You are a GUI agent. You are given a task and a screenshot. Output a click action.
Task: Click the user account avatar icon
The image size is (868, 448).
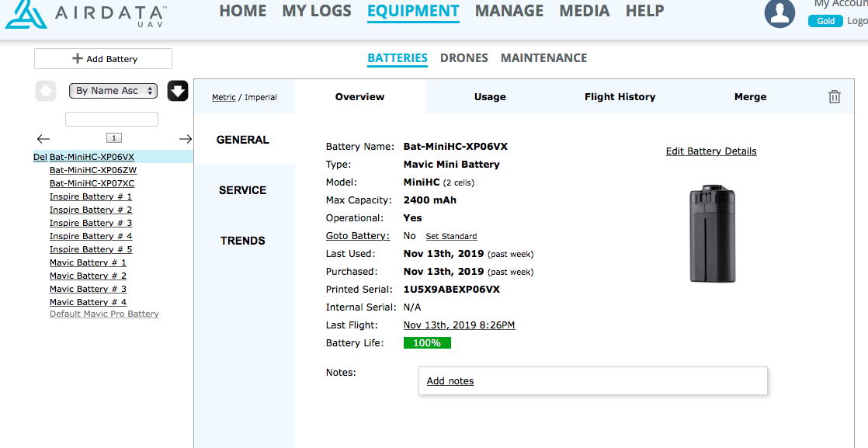tap(779, 13)
